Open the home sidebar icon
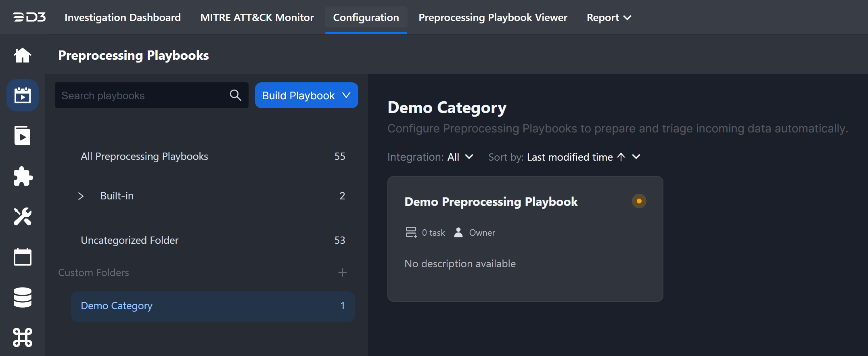Image resolution: width=868 pixels, height=356 pixels. point(23,55)
